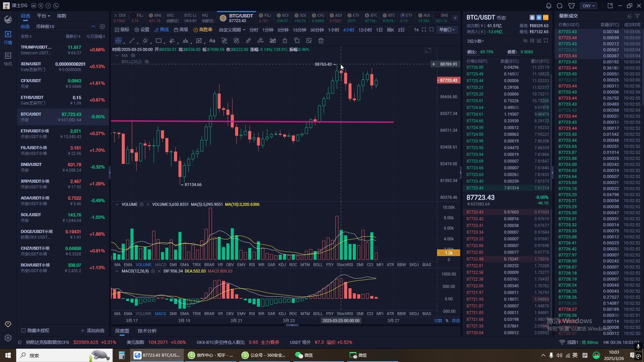Toggle 画线 drawing toolbar
This screenshot has width=644, height=362.
(162, 30)
